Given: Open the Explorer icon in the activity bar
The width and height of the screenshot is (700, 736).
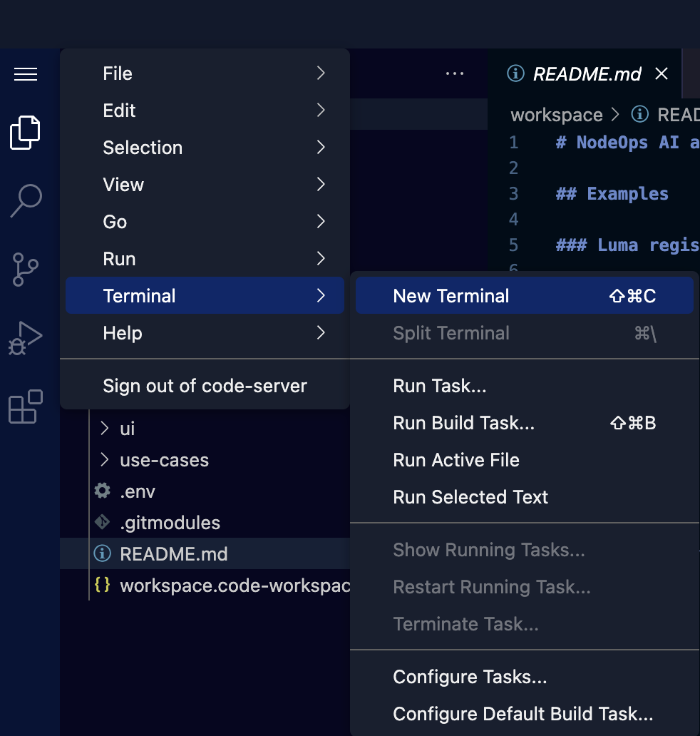Looking at the screenshot, I should 25,132.
